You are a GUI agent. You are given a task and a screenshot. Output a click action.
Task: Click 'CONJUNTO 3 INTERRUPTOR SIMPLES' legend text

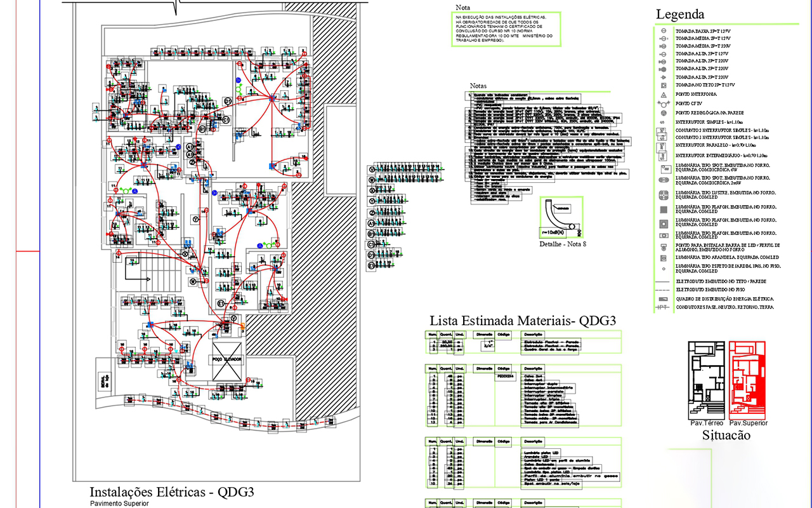tap(722, 137)
